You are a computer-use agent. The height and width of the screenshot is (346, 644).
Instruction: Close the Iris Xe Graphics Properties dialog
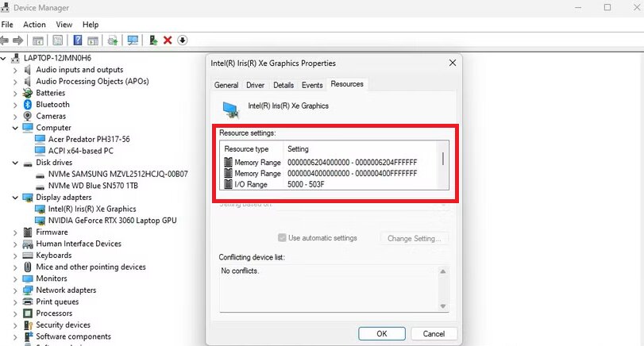pyautogui.click(x=452, y=63)
